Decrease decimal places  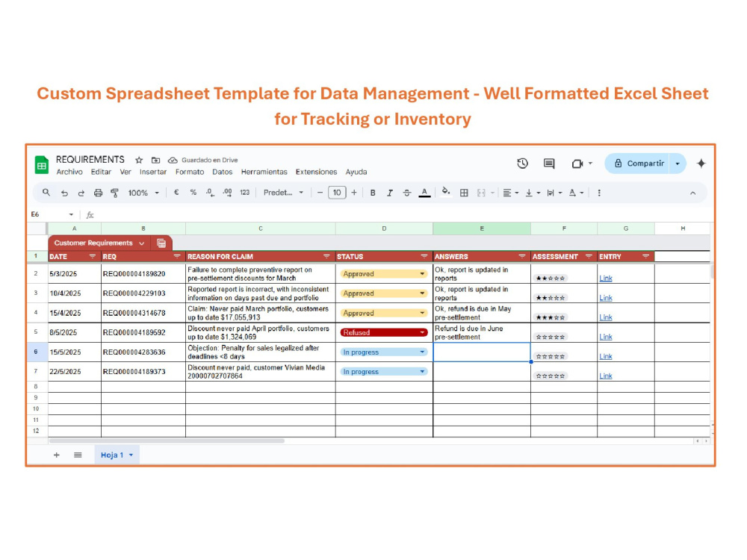tap(210, 193)
